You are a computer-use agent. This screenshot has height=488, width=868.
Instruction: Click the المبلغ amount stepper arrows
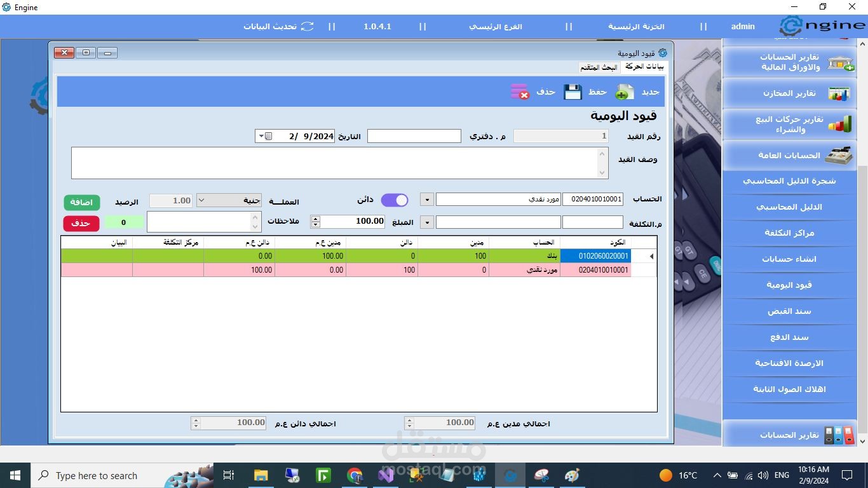(x=315, y=221)
